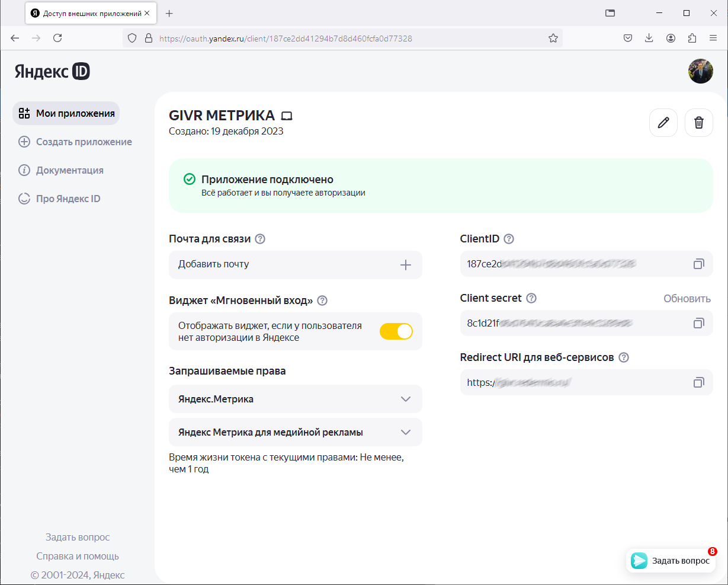The height and width of the screenshot is (585, 728).
Task: Click Обновить to refresh client secret
Action: pos(687,299)
